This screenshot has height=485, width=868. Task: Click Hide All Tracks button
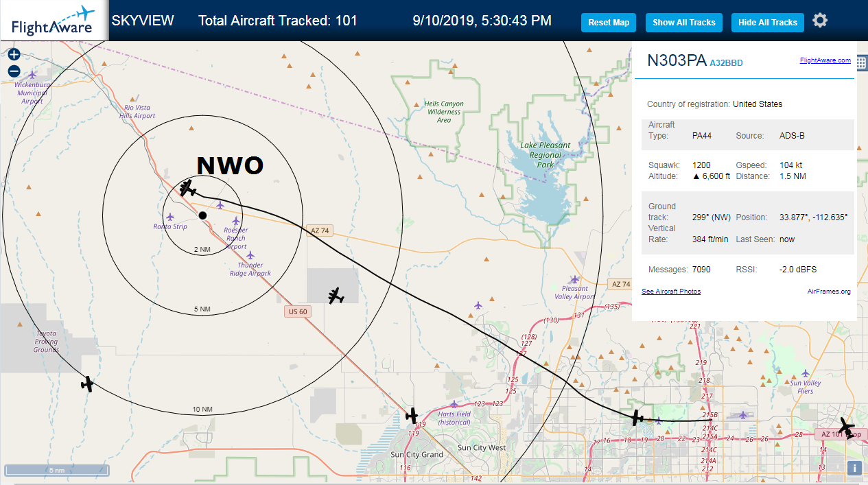(x=767, y=23)
